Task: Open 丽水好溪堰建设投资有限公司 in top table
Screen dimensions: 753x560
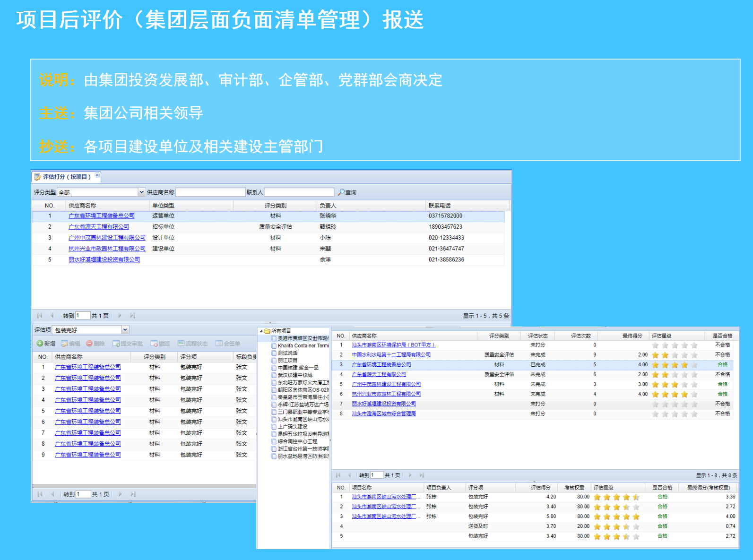Action: [104, 259]
